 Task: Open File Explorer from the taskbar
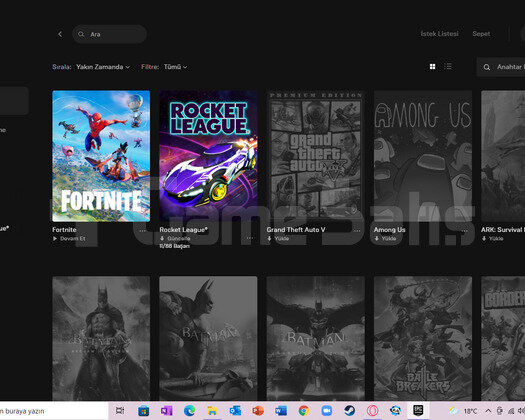(212, 410)
